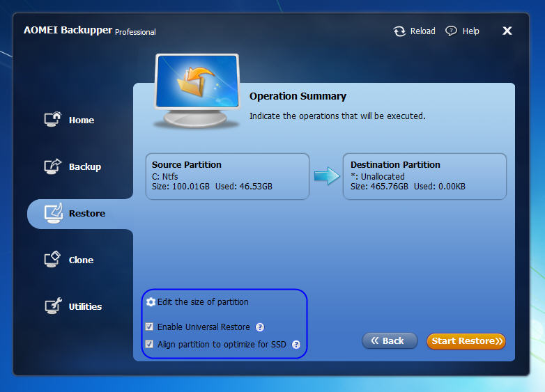Click 'Size: 100.01GB Used: 46.53GB' text

pos(212,187)
